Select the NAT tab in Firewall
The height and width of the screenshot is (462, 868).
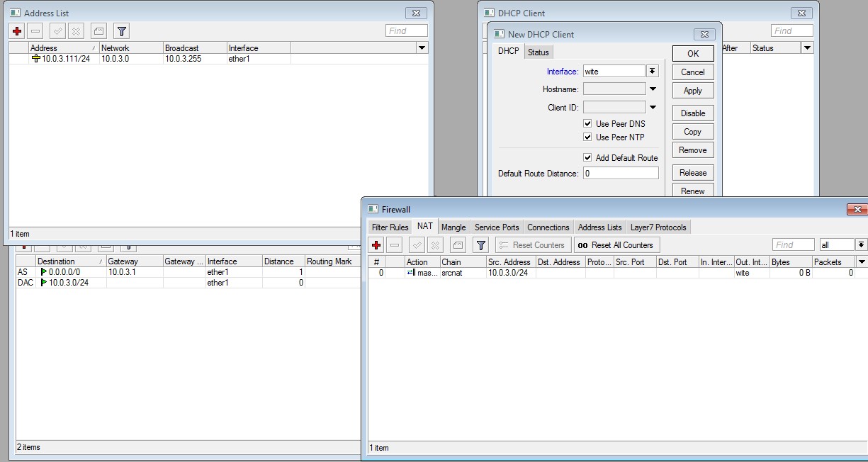tap(425, 227)
